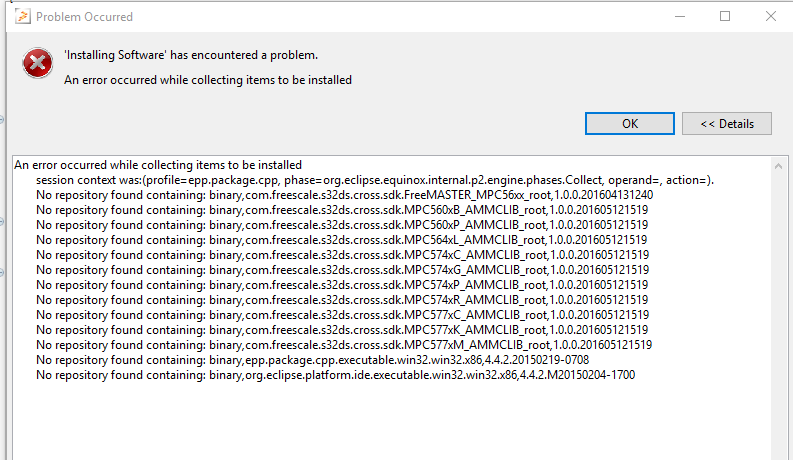Screen dimensions: 793x460
Task: Select the first details line about collecting items
Action: coord(158,165)
